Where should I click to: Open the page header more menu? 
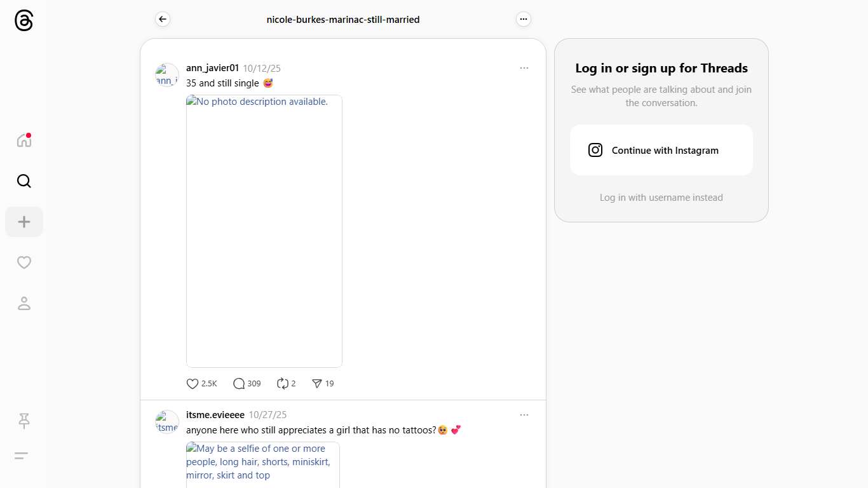click(523, 20)
